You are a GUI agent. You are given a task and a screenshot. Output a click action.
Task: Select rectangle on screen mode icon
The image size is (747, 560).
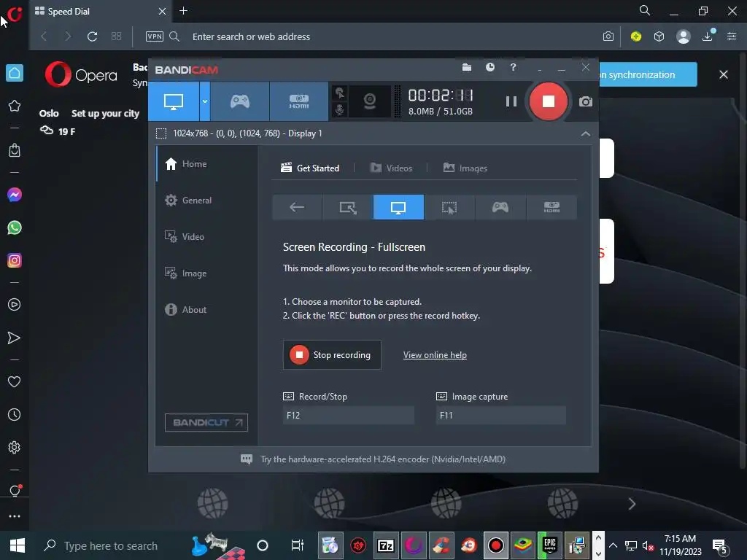click(348, 207)
